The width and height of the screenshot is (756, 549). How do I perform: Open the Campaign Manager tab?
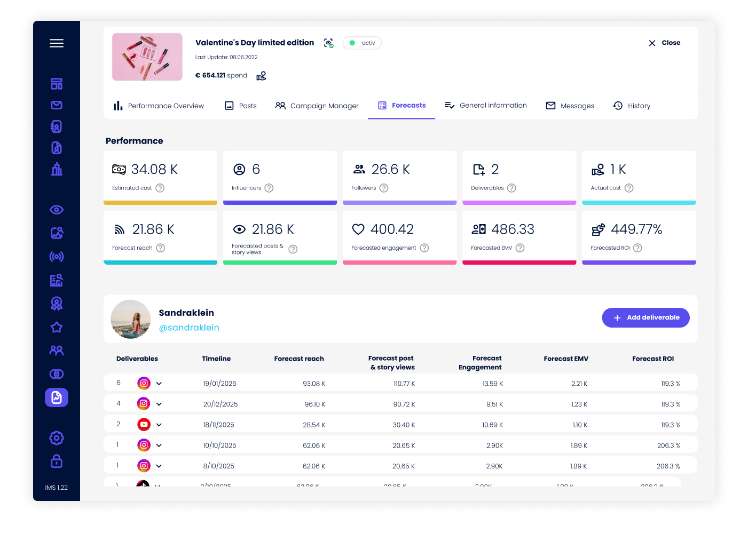click(317, 106)
